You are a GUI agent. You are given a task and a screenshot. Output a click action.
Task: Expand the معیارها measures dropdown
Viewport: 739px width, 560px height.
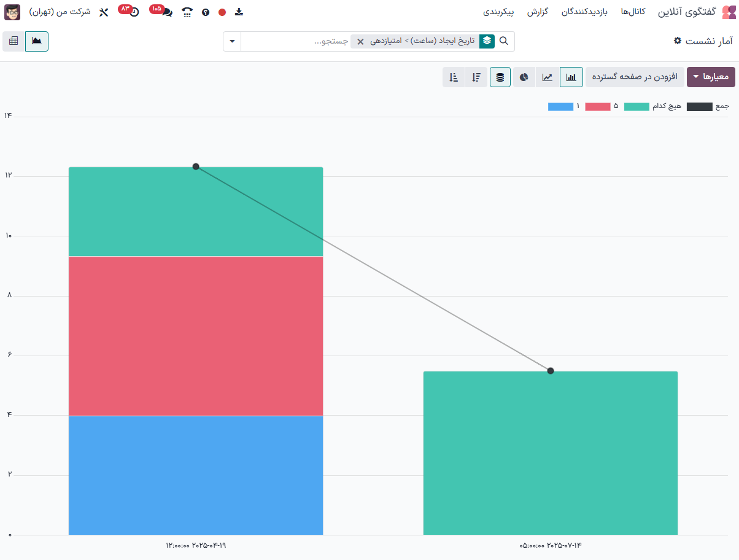click(x=710, y=77)
